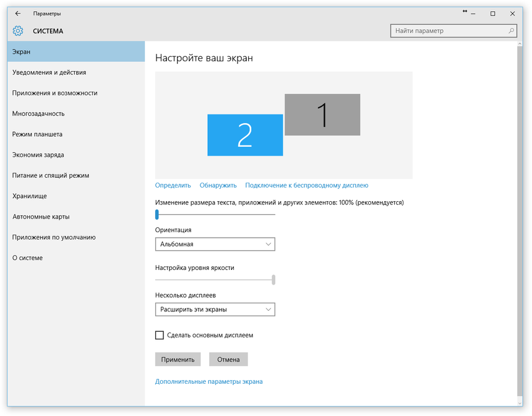The width and height of the screenshot is (532, 416).
Task: Open 'Дополнительные параметры экрана' link
Action: click(208, 381)
